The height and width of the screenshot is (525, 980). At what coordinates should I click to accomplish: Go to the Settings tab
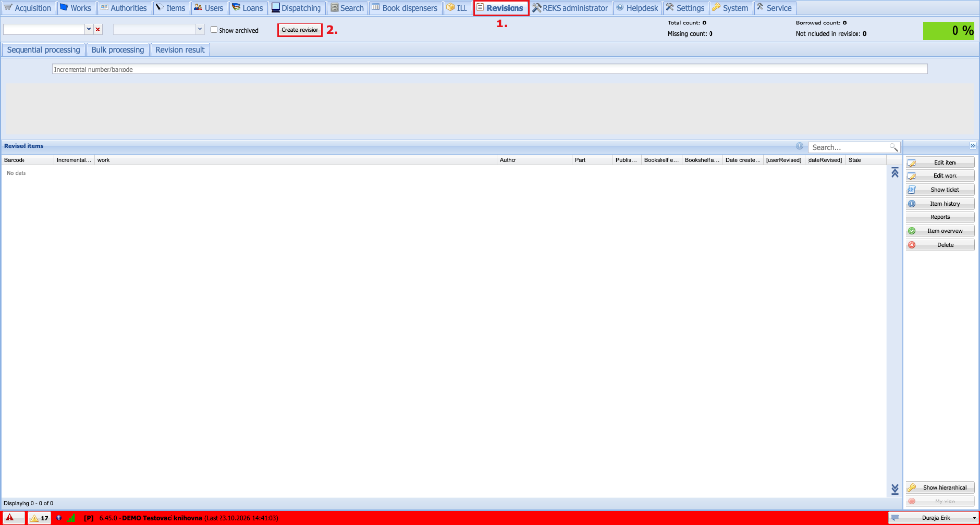[x=686, y=8]
